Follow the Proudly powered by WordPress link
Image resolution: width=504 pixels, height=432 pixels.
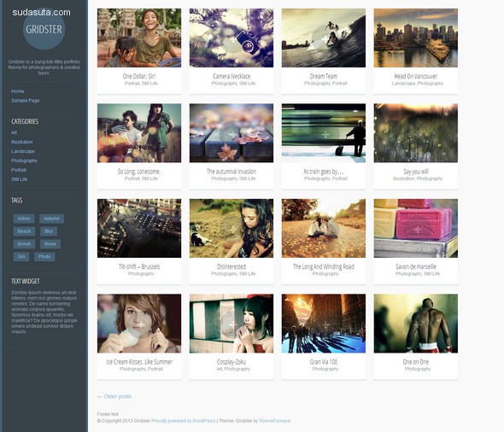[x=183, y=421]
